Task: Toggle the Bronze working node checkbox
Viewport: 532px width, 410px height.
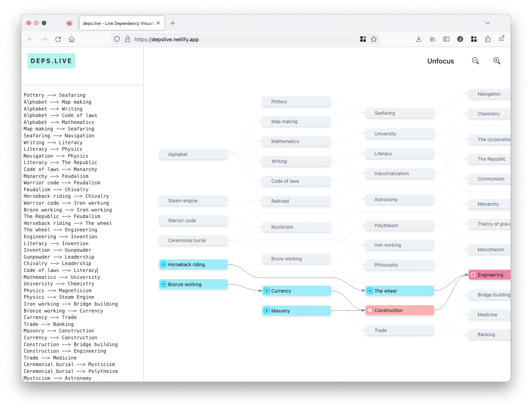Action: click(164, 284)
